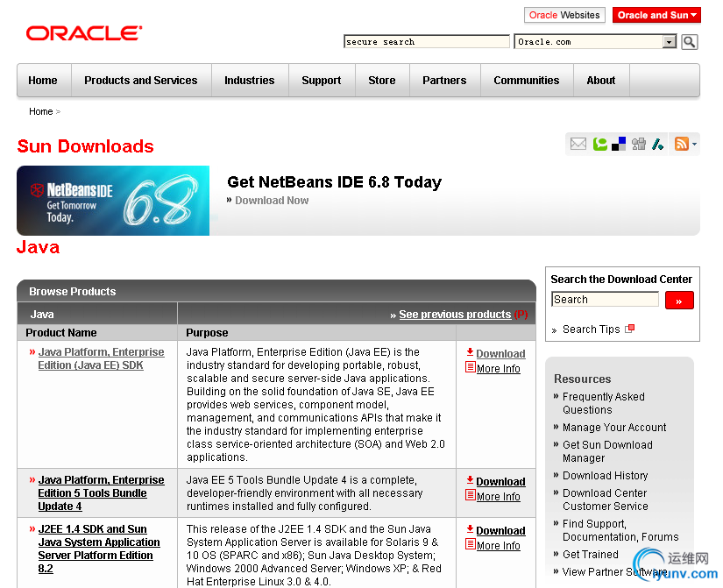Click the Home breadcrumb link
This screenshot has height=588, width=723.
point(41,111)
